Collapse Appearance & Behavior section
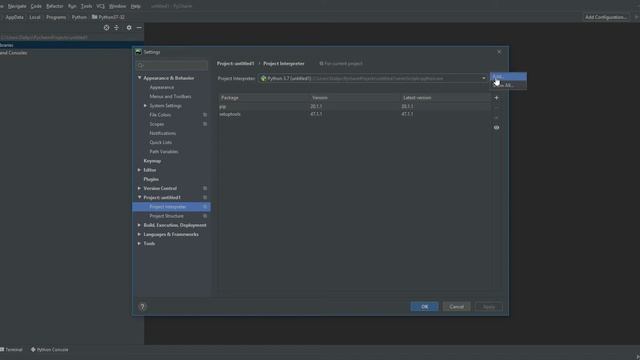The width and height of the screenshot is (640, 360). click(x=140, y=78)
